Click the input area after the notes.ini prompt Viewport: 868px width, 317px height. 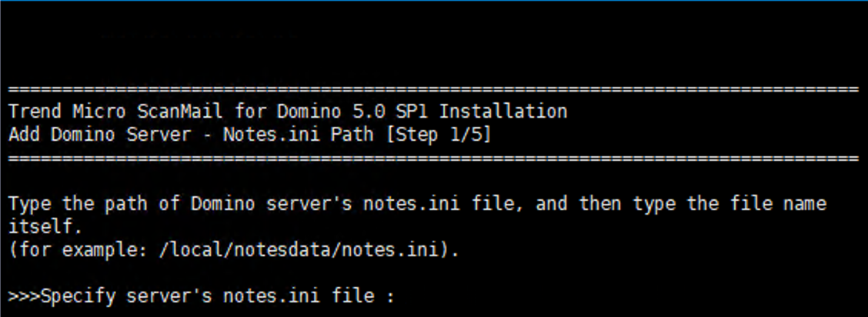pos(431,295)
